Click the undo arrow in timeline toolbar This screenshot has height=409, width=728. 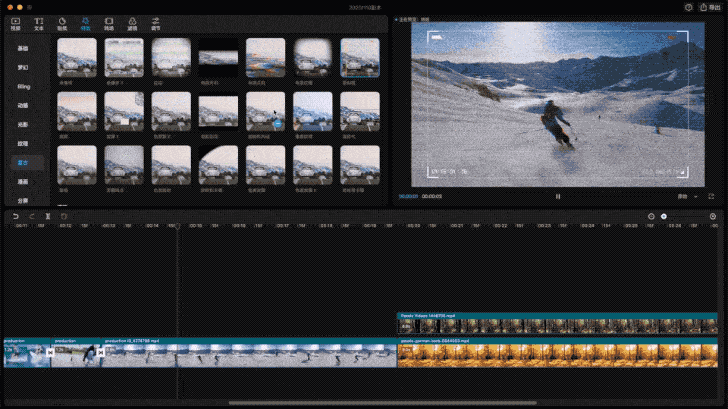pyautogui.click(x=15, y=216)
